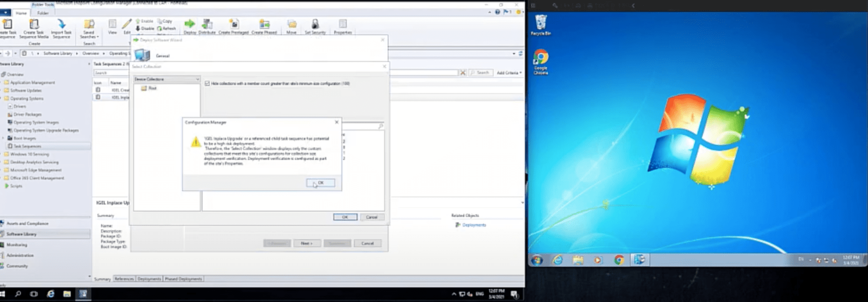This screenshot has height=302, width=868.
Task: Click OK in the Select Collection dialog
Action: coord(345,217)
